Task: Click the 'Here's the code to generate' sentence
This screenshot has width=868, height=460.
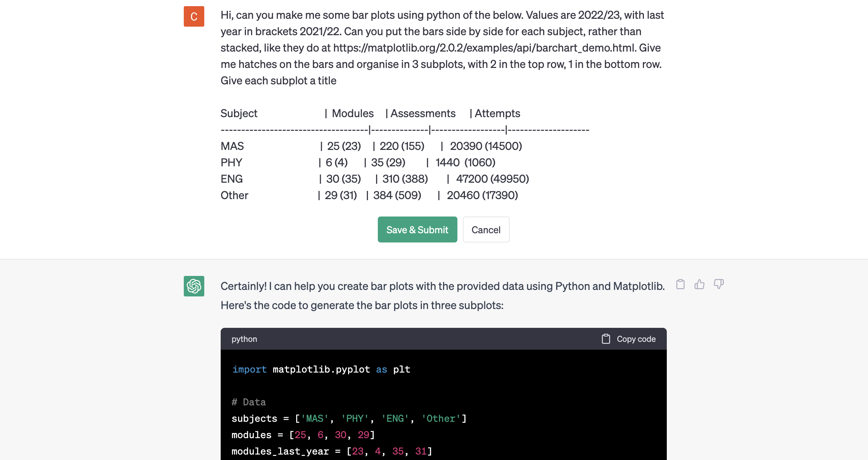Action: coord(362,305)
